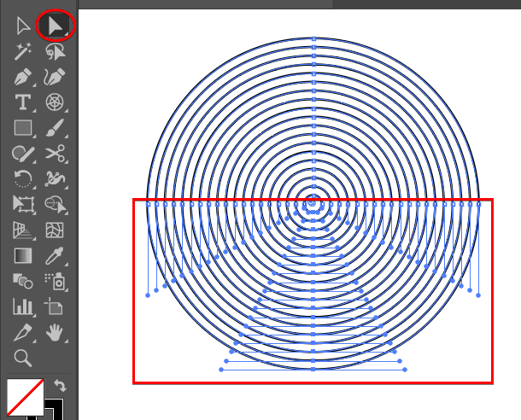Pick the Rotate tool
521x420 pixels.
(23, 179)
